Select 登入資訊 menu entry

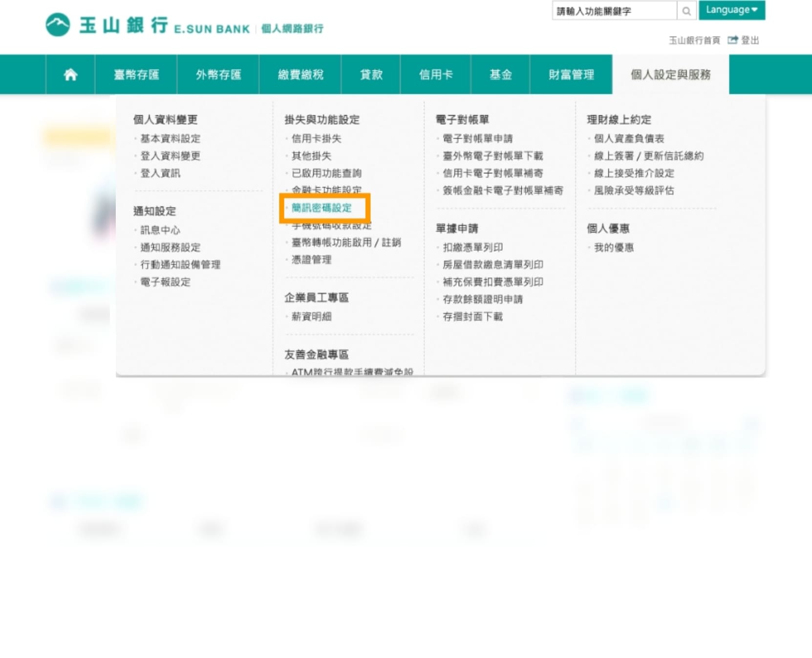[x=160, y=173]
